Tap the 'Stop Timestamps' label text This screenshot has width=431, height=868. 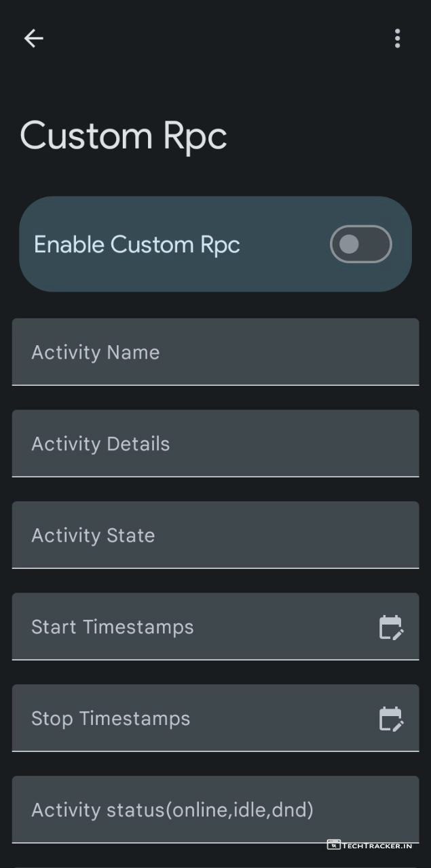click(111, 719)
